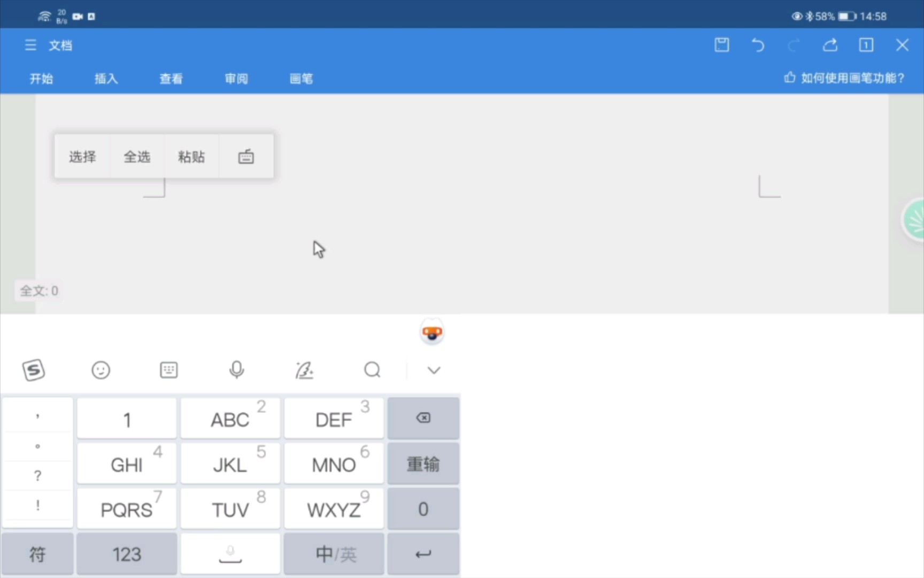Close the document with the X icon

[902, 45]
